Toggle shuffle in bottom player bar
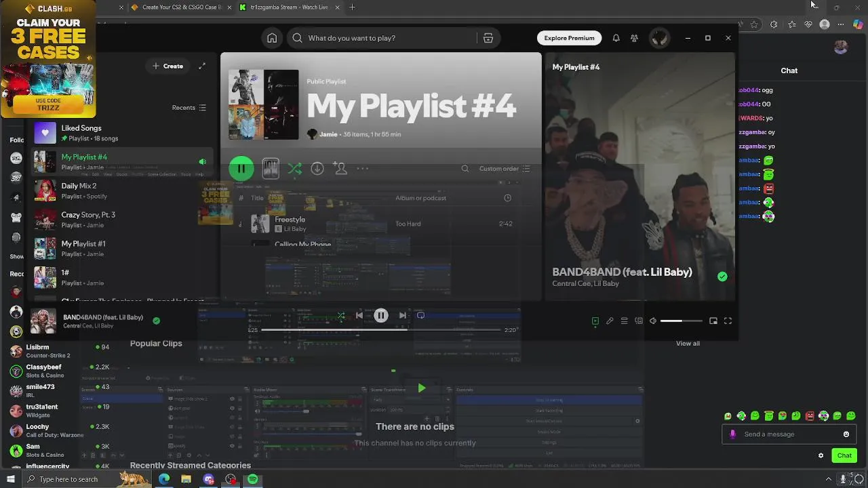The width and height of the screenshot is (868, 488). point(341,315)
